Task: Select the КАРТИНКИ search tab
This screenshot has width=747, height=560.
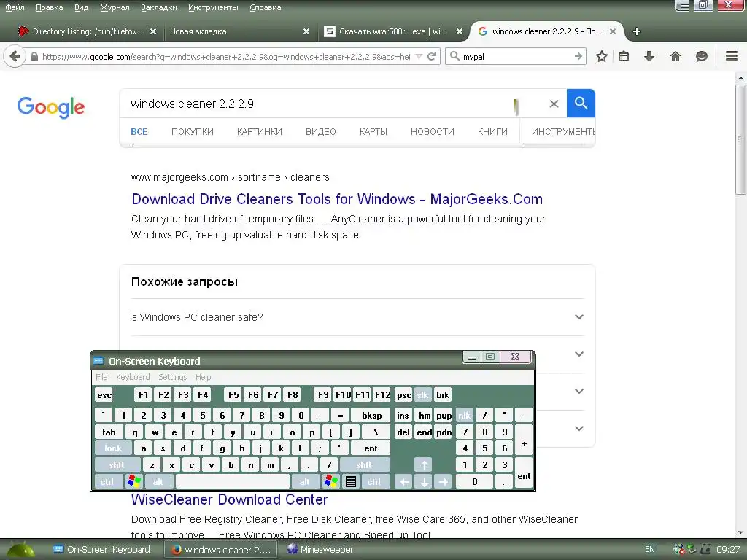Action: point(260,131)
